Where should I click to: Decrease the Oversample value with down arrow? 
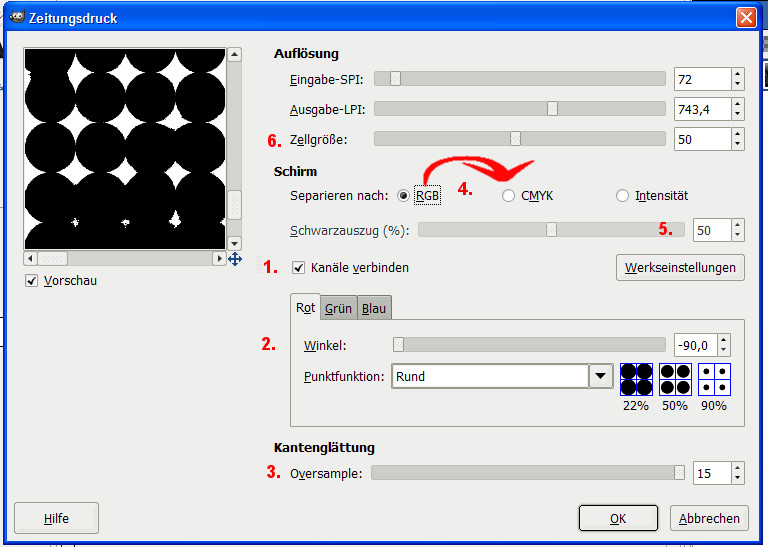pyautogui.click(x=737, y=478)
